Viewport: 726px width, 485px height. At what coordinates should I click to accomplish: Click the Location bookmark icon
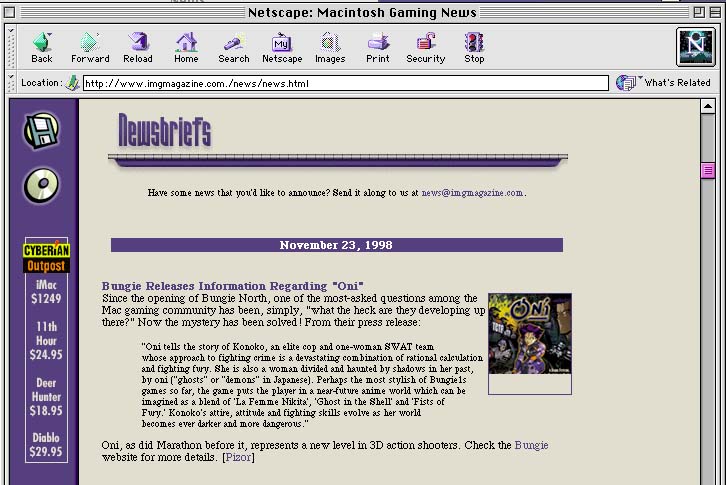point(73,83)
